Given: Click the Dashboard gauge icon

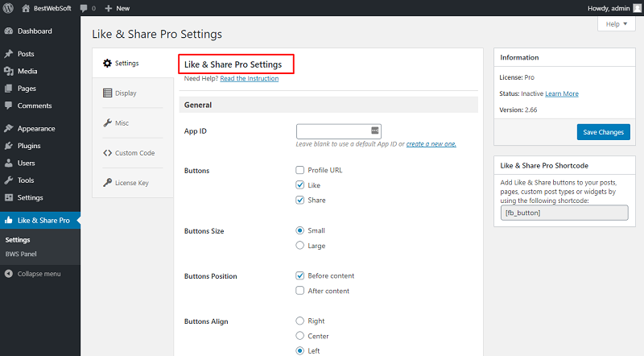Looking at the screenshot, I should [x=9, y=31].
